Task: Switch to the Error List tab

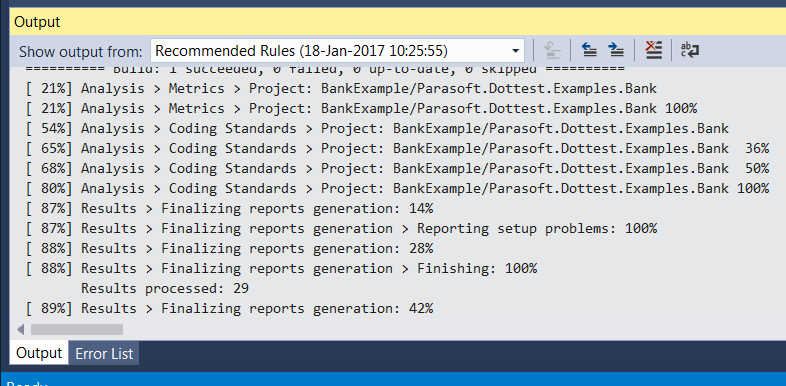Action: (104, 354)
